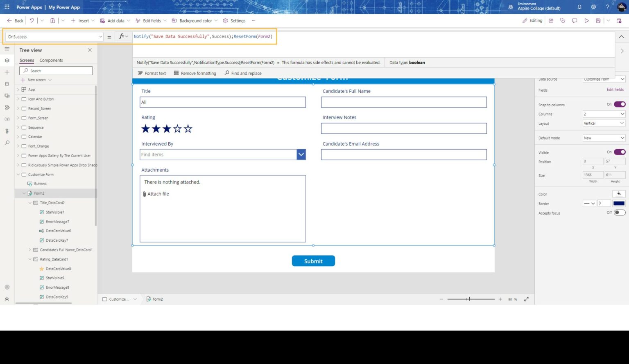Viewport: 629px width, 364px height.
Task: Click the Edit fields link
Action: (x=615, y=89)
